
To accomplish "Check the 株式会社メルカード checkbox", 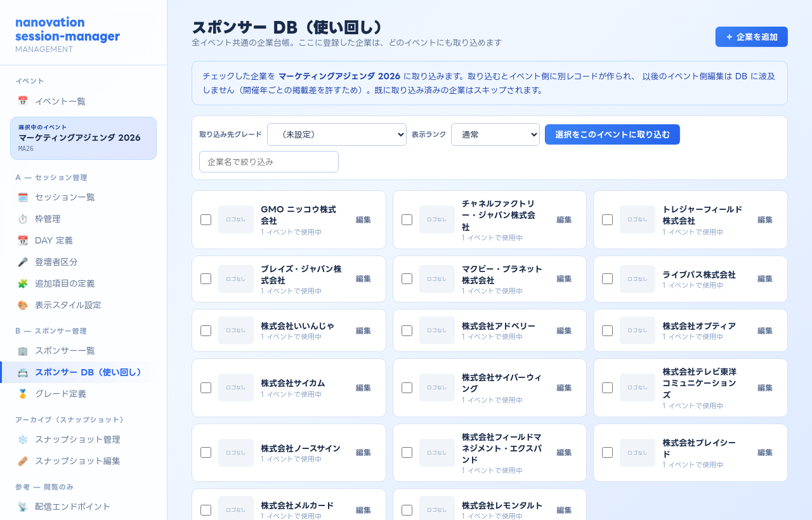I will click(206, 510).
